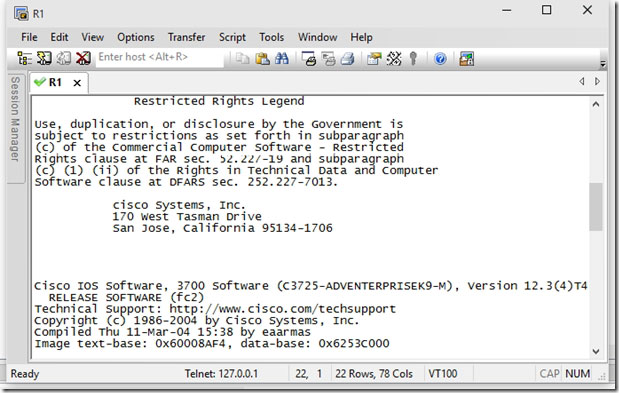Click the Print Screen toolbar icon

click(309, 59)
